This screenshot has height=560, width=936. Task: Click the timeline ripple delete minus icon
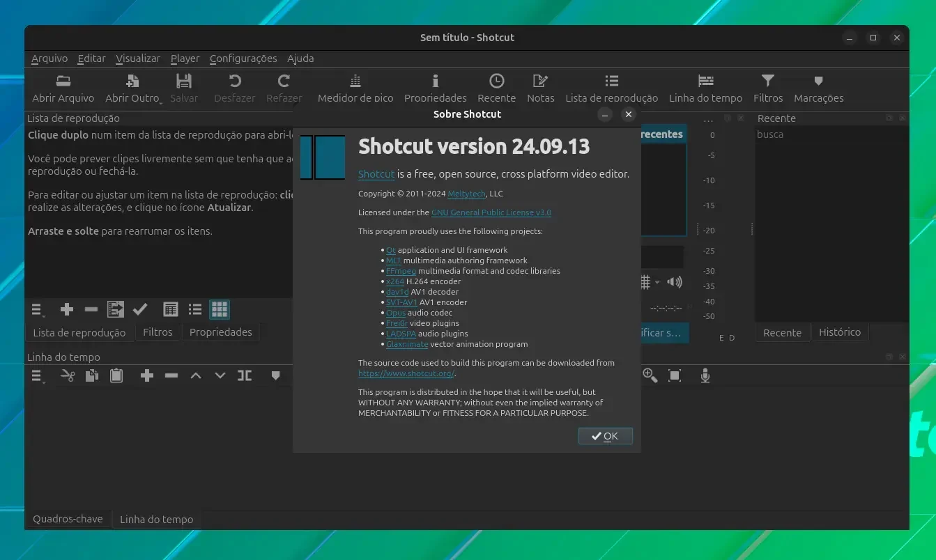[171, 375]
